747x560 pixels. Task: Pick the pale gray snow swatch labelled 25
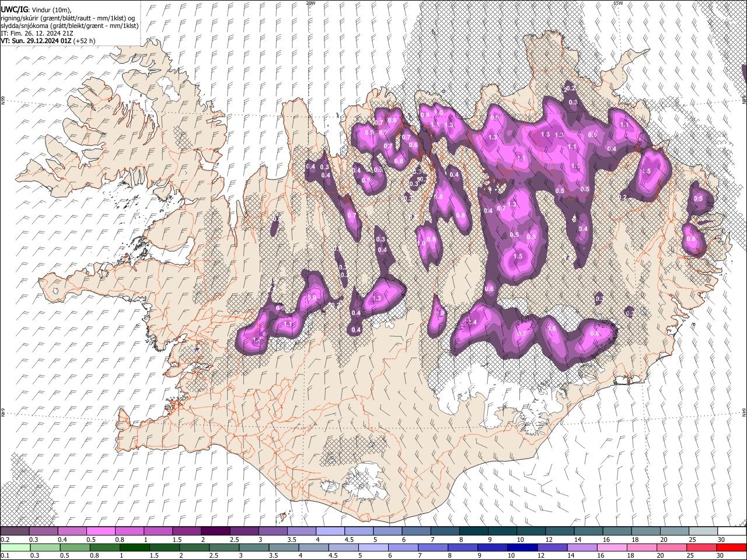click(x=703, y=531)
